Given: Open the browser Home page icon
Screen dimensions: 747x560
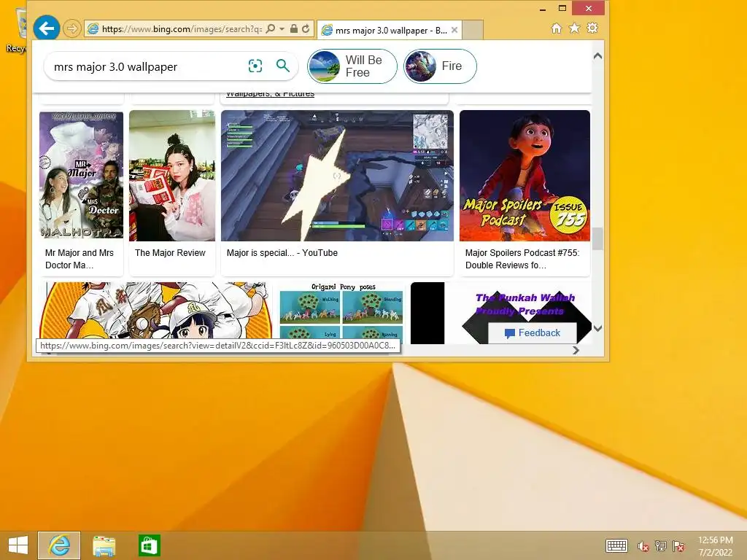Looking at the screenshot, I should 557,28.
